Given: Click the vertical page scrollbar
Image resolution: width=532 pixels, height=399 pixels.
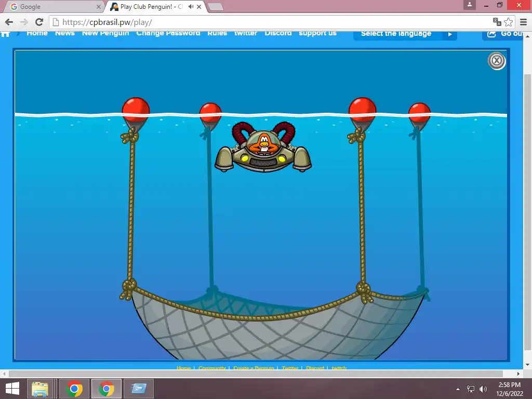Looking at the screenshot, I should [x=528, y=212].
